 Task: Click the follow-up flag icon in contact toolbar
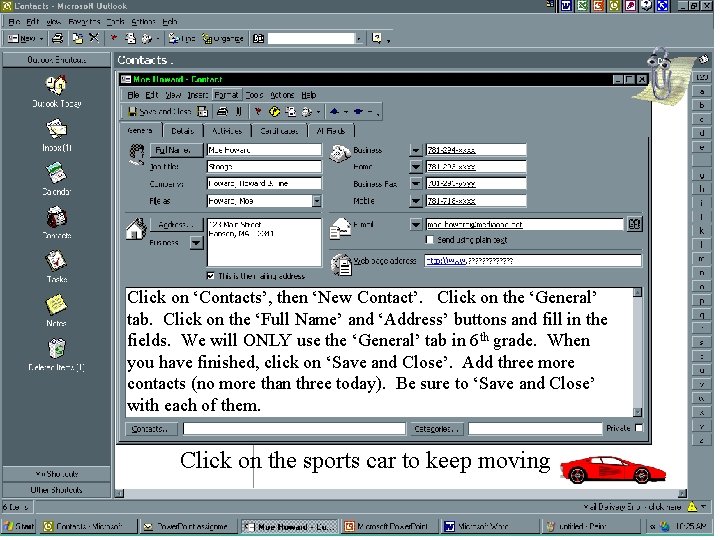[258, 112]
